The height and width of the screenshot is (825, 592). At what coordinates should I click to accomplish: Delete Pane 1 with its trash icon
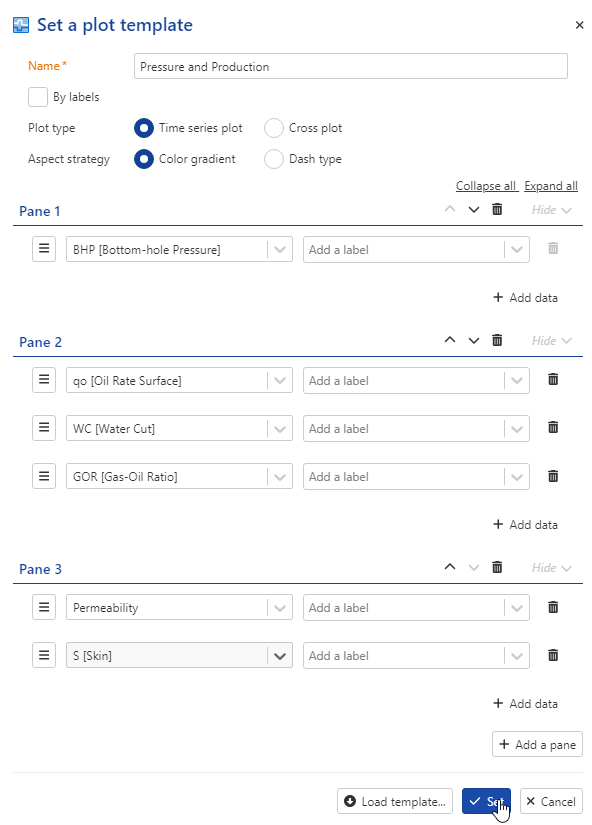coord(497,209)
